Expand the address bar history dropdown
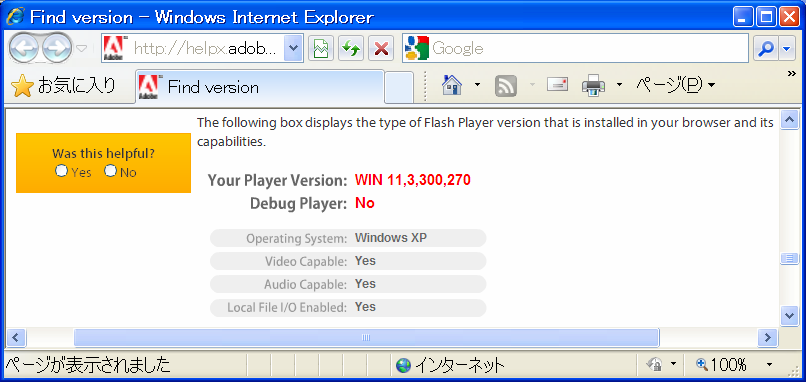Viewport: 806px width, 382px height. (293, 49)
